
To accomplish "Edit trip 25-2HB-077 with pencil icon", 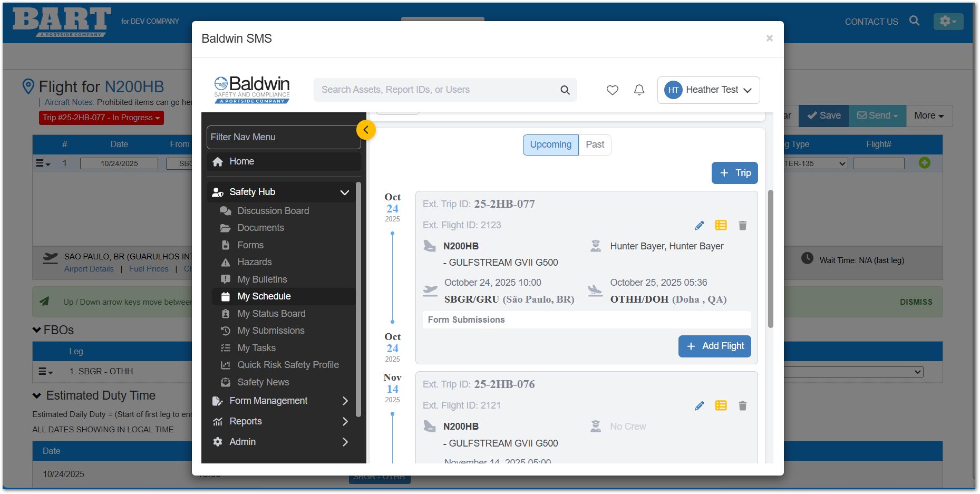I will 699,226.
